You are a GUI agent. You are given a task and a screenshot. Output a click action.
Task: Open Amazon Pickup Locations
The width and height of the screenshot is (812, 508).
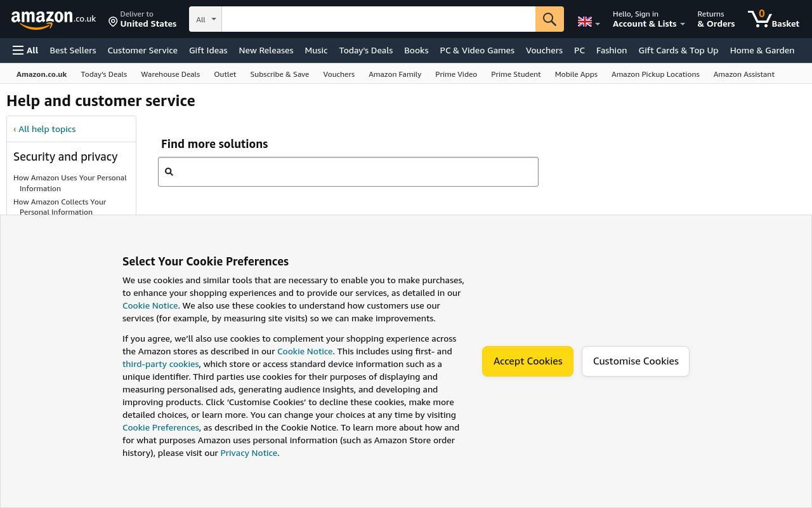point(655,74)
